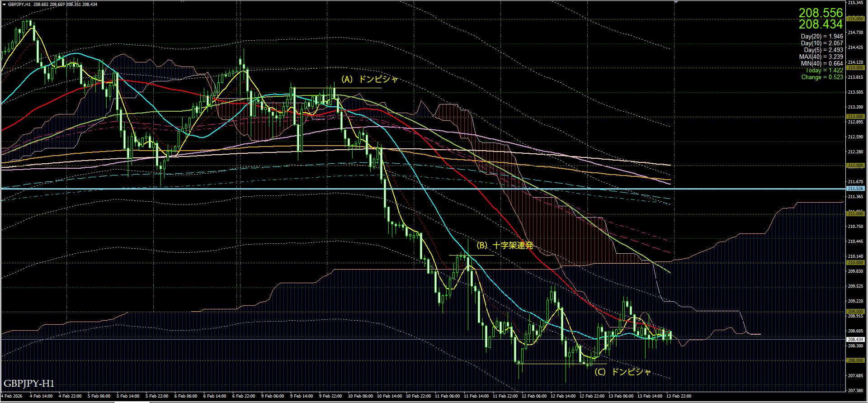Viewport: 868px width, 403px height.
Task: Select the (B) 十字架連発 text annotation
Action: (x=505, y=246)
